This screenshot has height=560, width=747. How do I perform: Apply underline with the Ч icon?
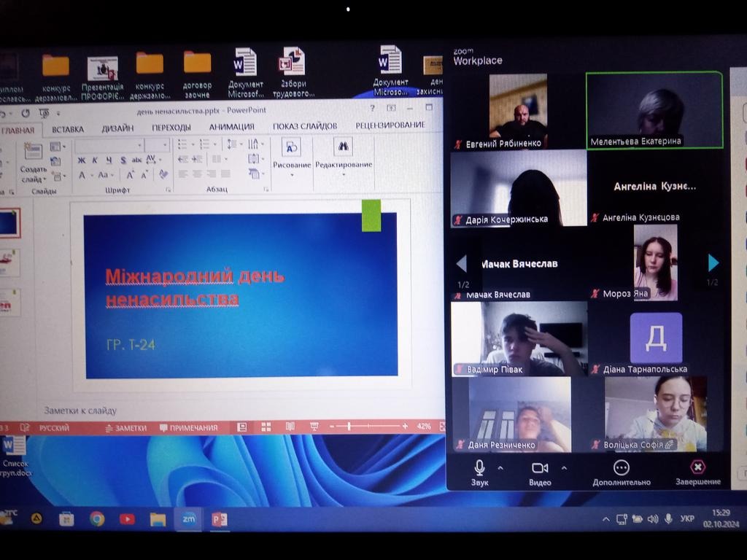point(109,160)
